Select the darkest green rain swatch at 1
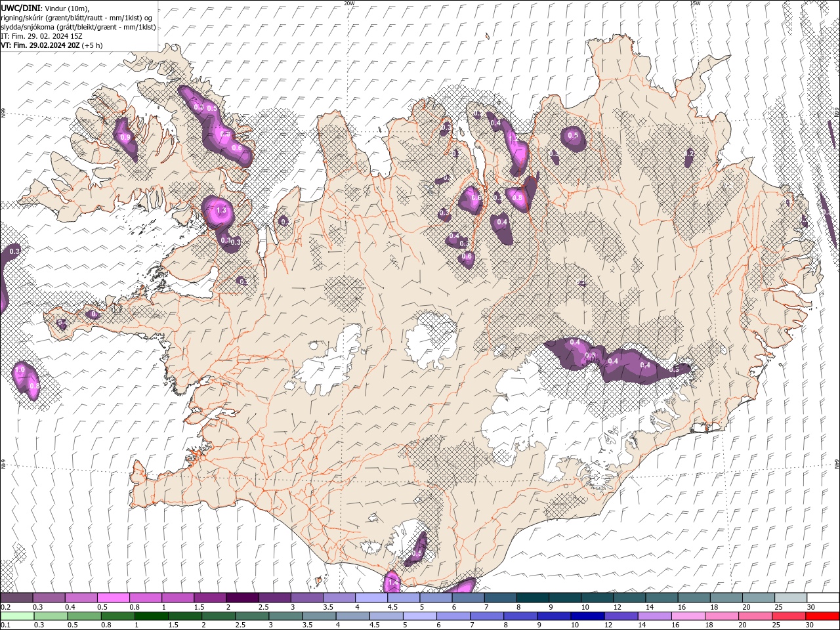Viewport: 840px width, 630px height. (152, 616)
